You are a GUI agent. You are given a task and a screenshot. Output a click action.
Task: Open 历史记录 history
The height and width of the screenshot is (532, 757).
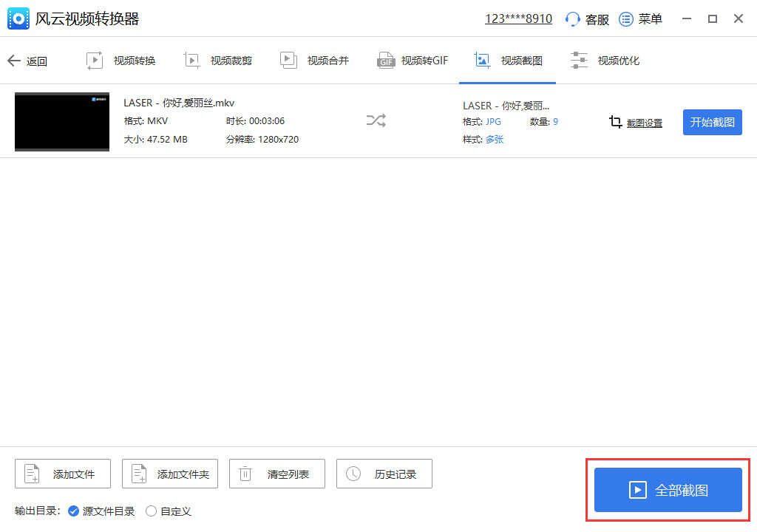[x=384, y=474]
